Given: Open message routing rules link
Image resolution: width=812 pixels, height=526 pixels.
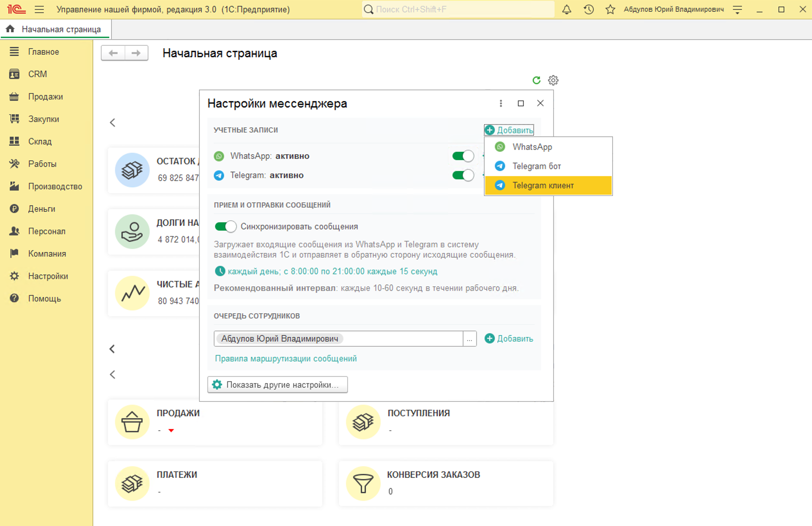Looking at the screenshot, I should (286, 359).
